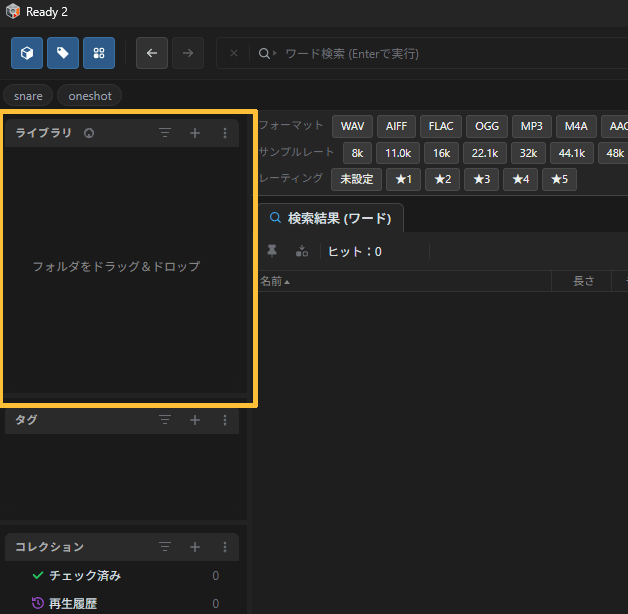Click the add-to-collection icon beside pin

click(302, 251)
